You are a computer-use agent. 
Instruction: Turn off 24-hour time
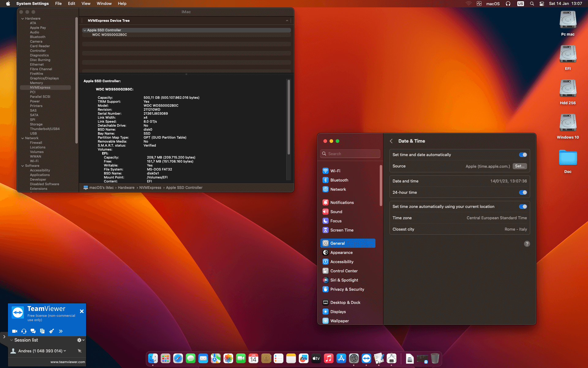click(523, 193)
